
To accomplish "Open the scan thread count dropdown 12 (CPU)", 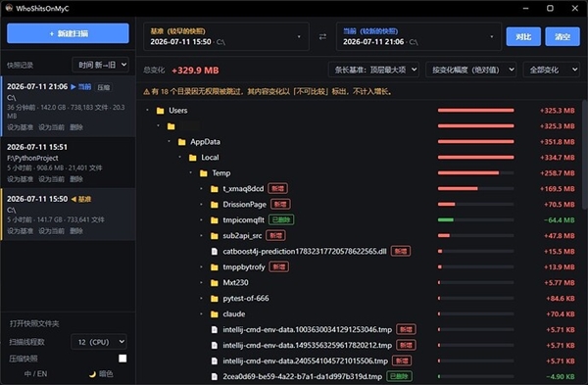I will [x=99, y=342].
